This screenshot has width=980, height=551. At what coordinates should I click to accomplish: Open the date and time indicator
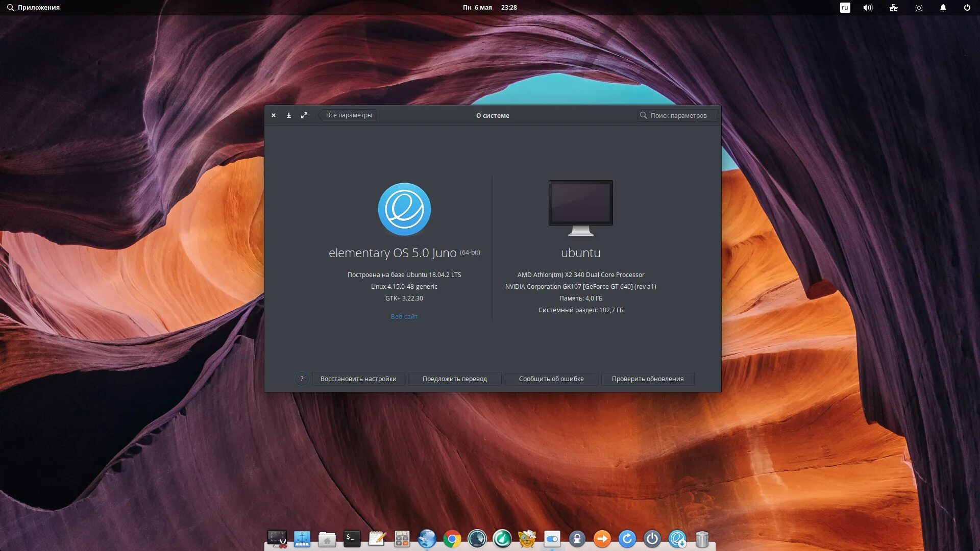(489, 7)
